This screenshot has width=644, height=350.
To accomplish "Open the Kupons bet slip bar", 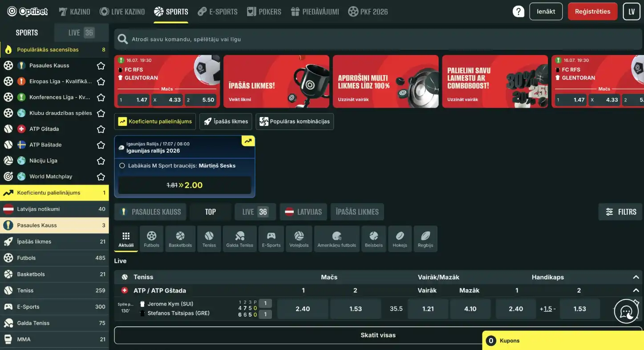I will click(563, 341).
